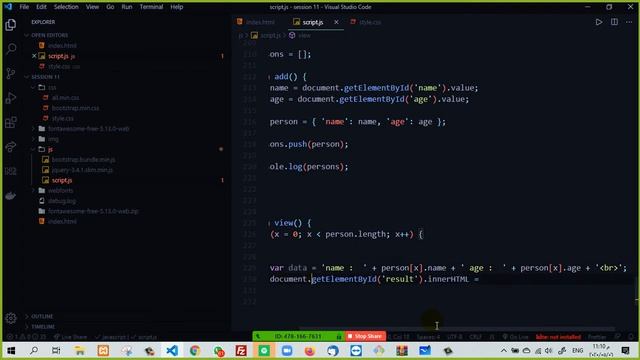Click Go Live in status bar
Screen dimensions: 640x360
(x=515, y=337)
